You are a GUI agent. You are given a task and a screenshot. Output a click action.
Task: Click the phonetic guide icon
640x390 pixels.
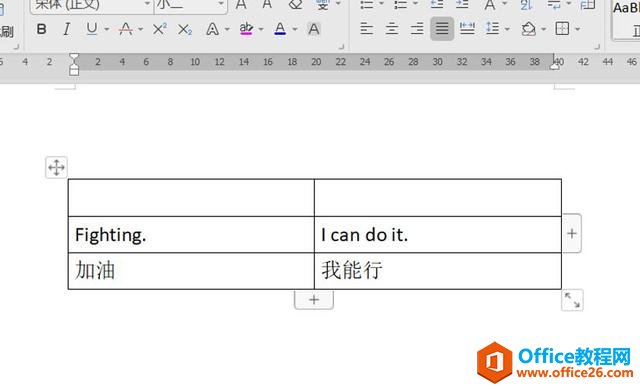click(x=323, y=5)
